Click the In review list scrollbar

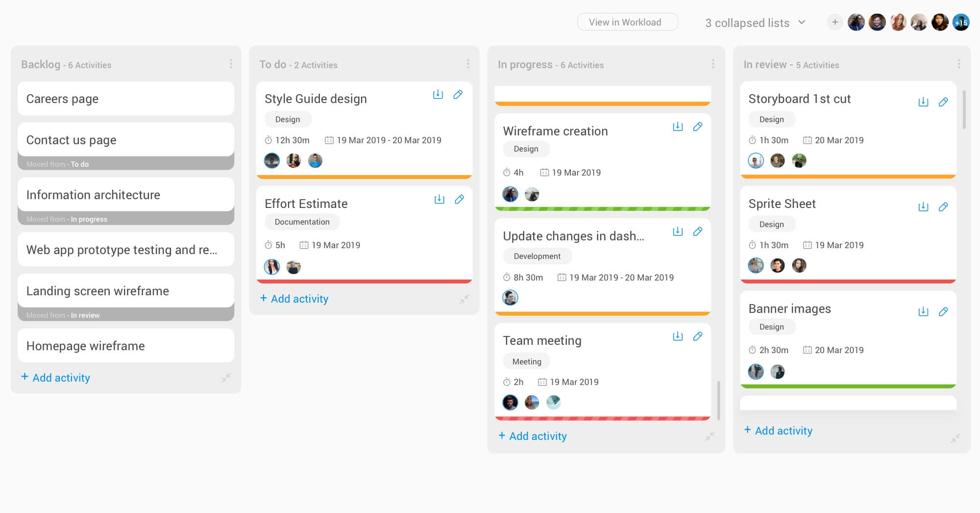coord(964,109)
